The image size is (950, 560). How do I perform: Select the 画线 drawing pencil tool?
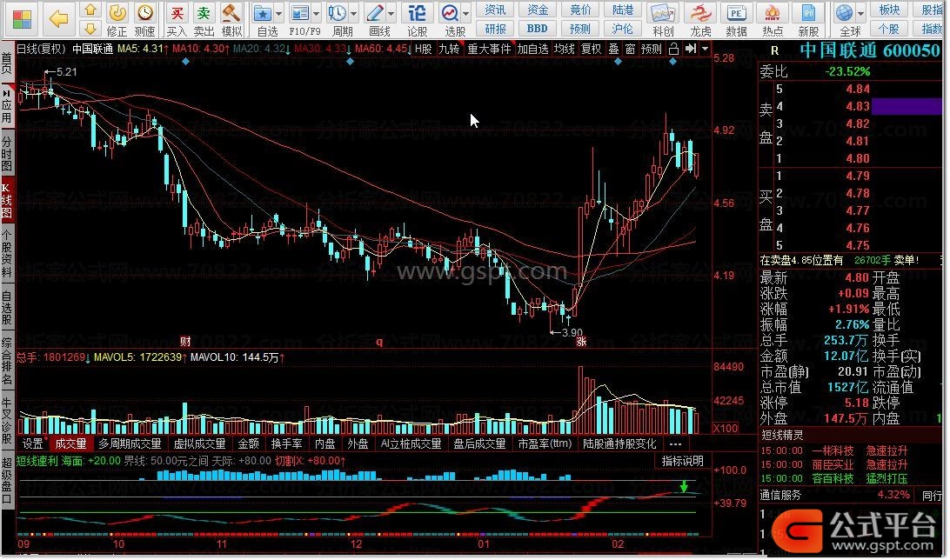(376, 19)
